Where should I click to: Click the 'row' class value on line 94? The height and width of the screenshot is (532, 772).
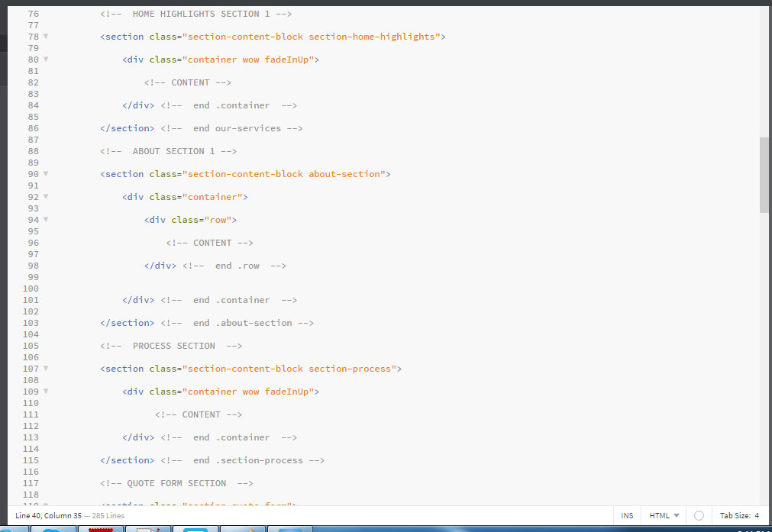[218, 220]
